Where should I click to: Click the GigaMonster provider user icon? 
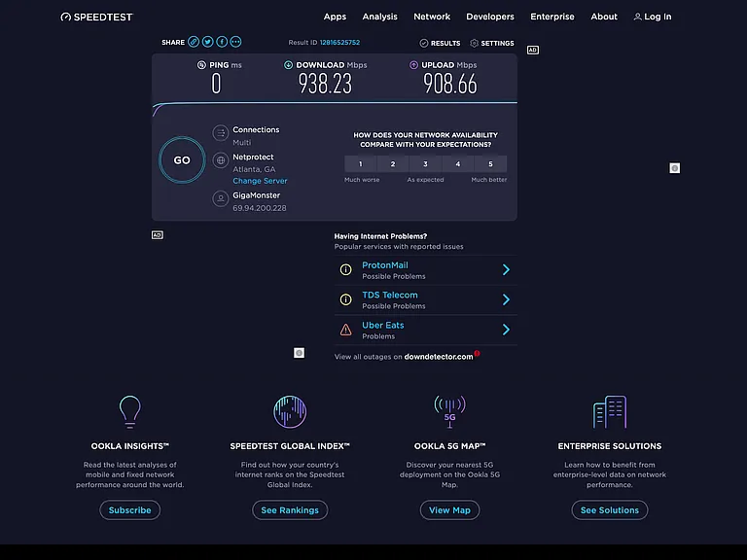pos(221,198)
